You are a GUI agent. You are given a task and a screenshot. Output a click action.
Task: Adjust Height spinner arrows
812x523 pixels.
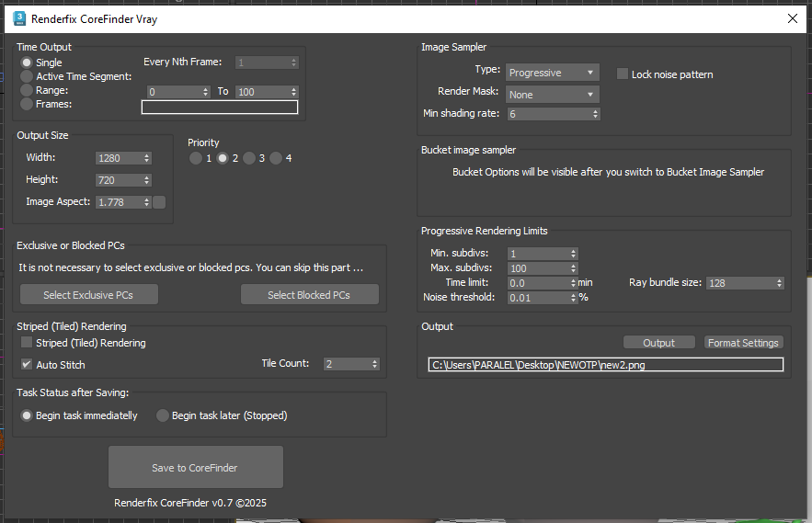point(146,180)
